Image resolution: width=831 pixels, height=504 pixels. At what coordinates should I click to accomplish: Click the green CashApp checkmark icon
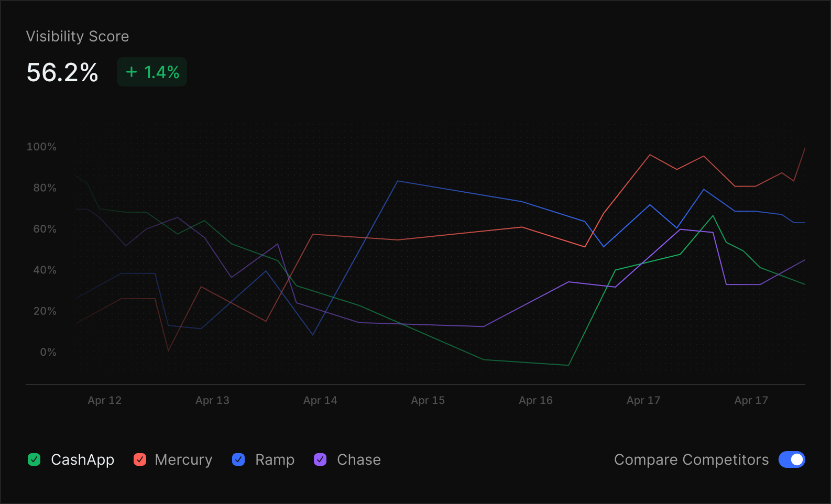coord(34,459)
